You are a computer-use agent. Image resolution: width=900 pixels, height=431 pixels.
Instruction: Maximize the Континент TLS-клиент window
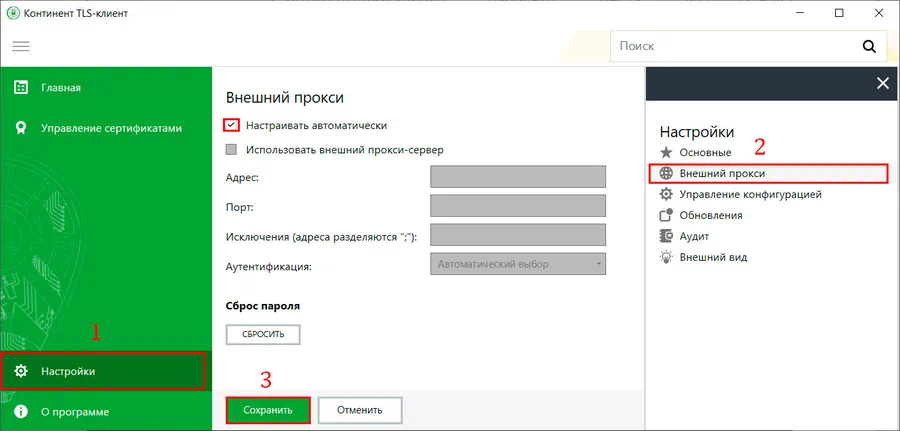pyautogui.click(x=839, y=13)
